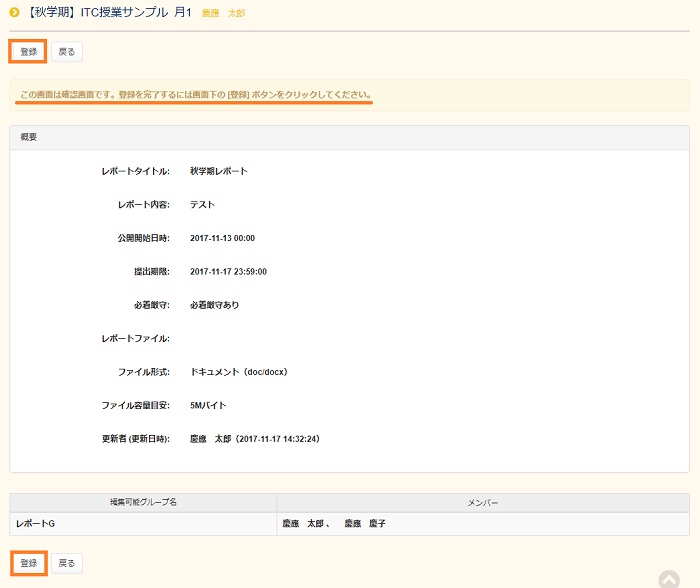700x588 pixels.
Task: Click the ファイル形式 value ドキュメント (doc/docx)
Action: [x=239, y=372]
